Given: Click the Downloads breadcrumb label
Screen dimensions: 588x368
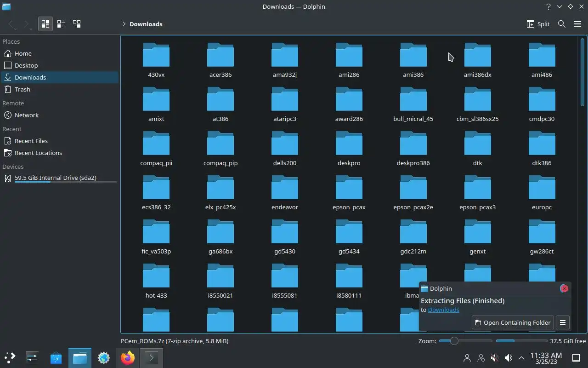Looking at the screenshot, I should (x=146, y=24).
